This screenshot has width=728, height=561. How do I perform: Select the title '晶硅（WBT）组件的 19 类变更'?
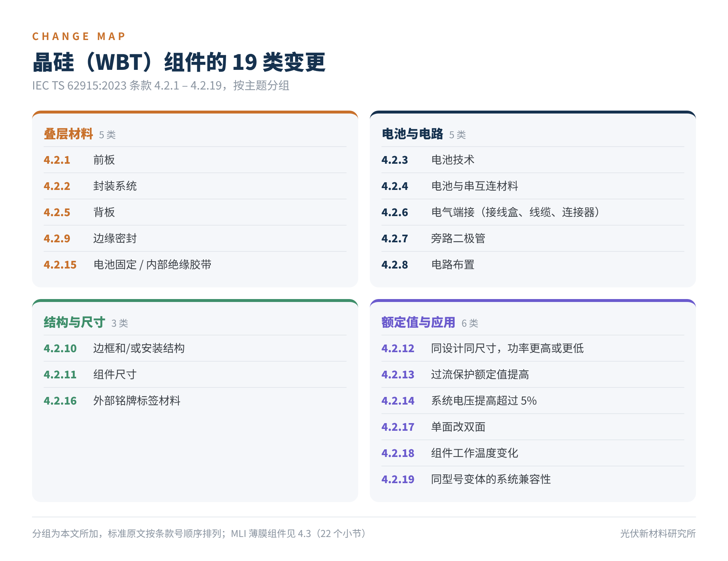[179, 62]
